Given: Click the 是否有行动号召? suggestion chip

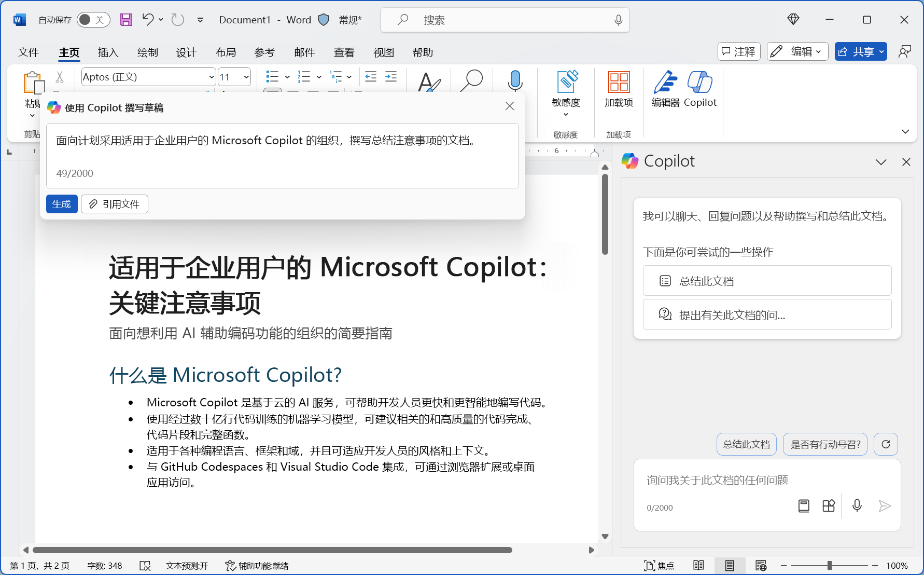Looking at the screenshot, I should click(x=825, y=444).
